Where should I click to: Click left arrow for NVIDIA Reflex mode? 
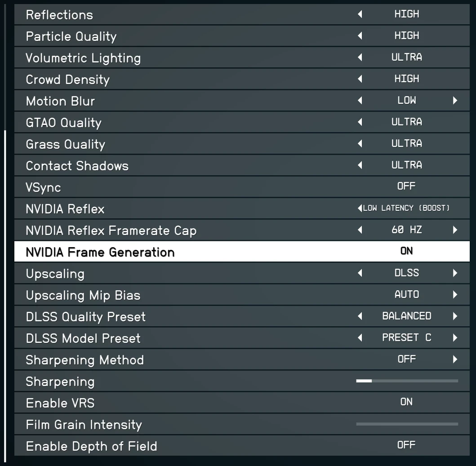[x=359, y=209]
